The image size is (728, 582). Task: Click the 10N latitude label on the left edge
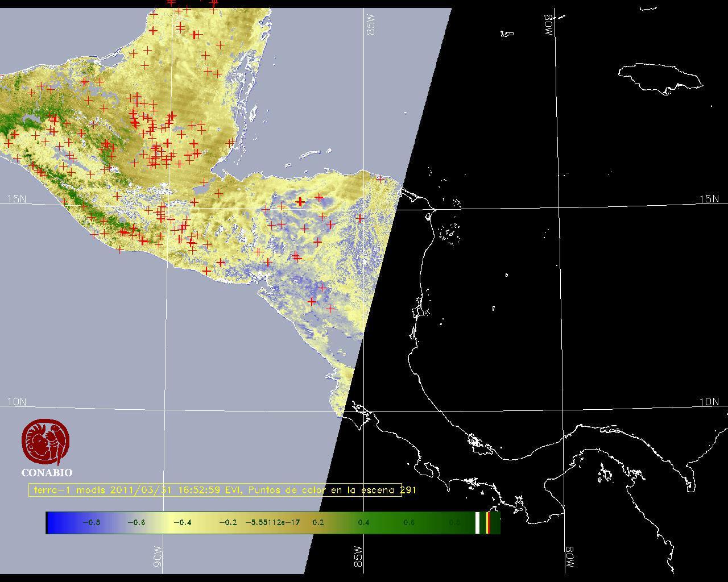[16, 402]
